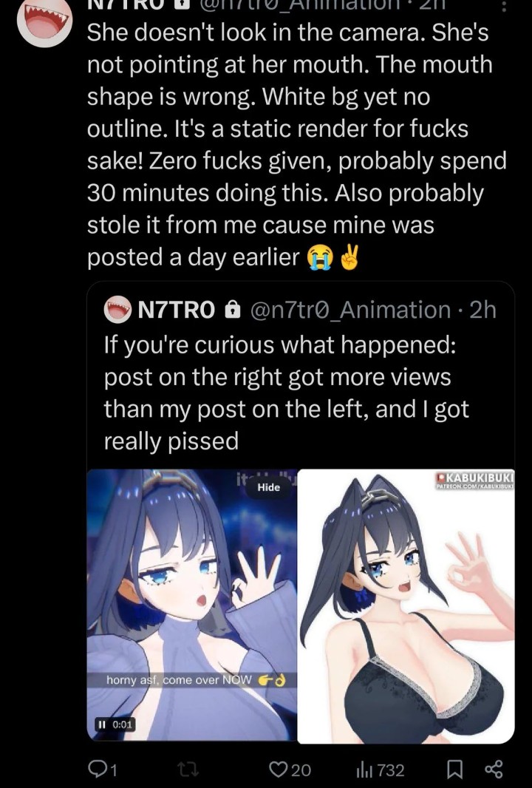Viewport: 532px width, 788px height.
Task: View post analytics showing 732 views
Action: [380, 770]
